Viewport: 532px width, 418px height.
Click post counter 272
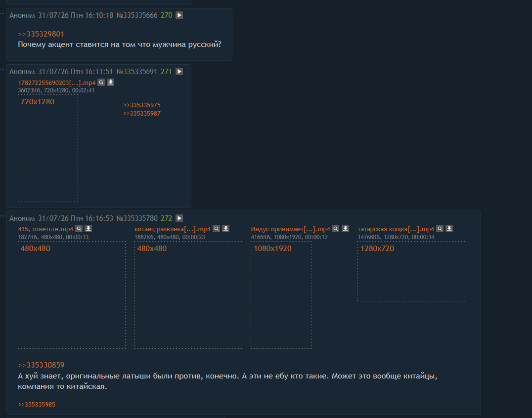tap(167, 218)
